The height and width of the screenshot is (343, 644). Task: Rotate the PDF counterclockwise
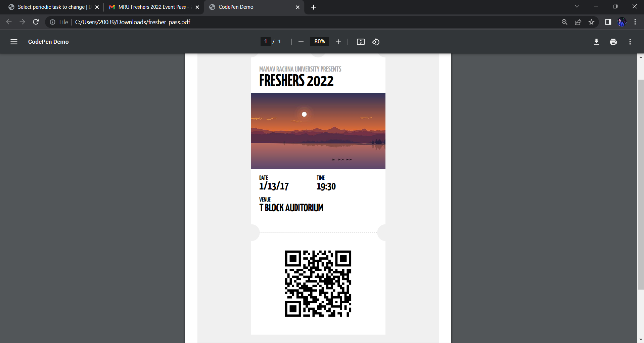tap(376, 42)
